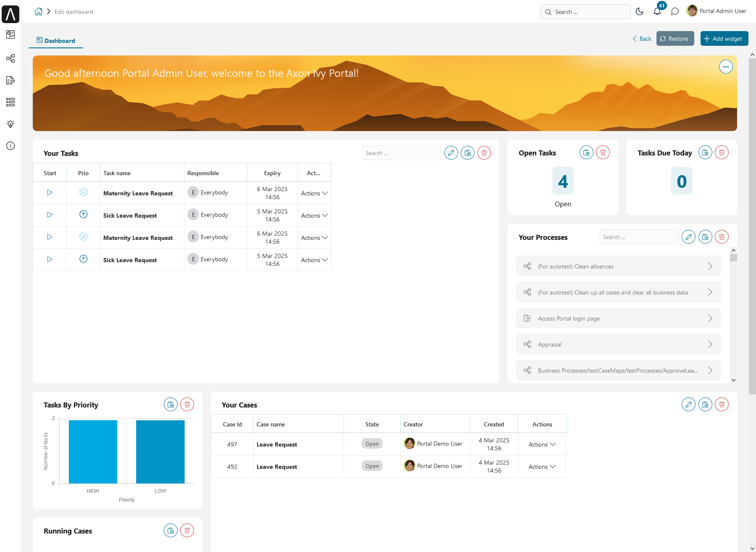Open the chat bubble icon
Screen dimensions: 756x552
click(675, 11)
